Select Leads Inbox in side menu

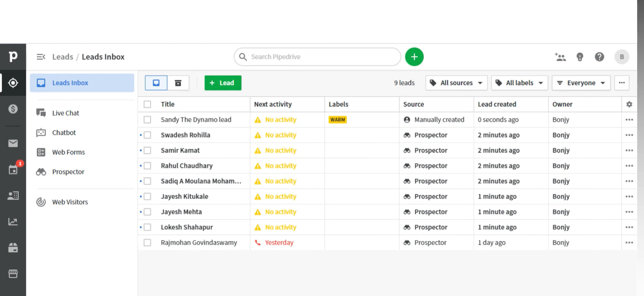[82, 83]
